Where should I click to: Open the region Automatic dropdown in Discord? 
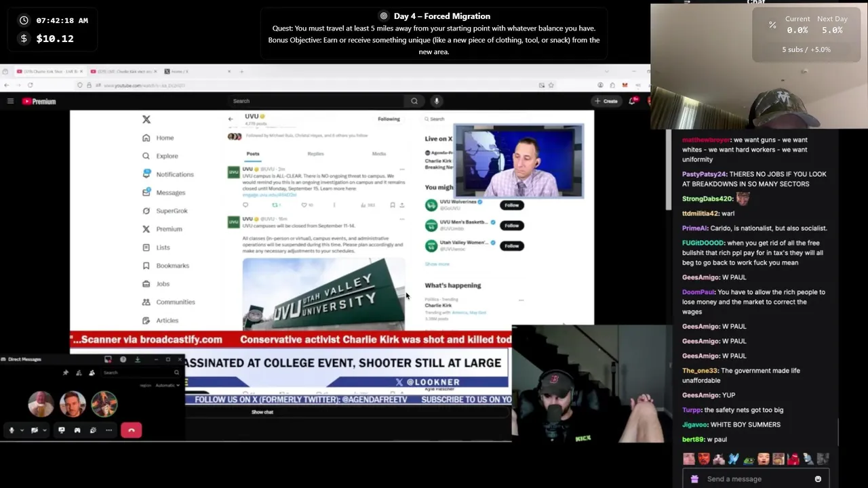[167, 386]
